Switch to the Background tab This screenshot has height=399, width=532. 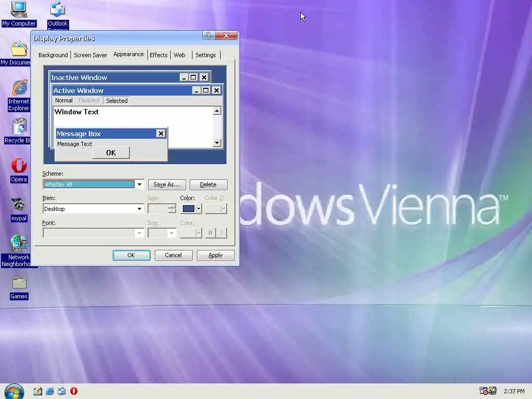[53, 55]
